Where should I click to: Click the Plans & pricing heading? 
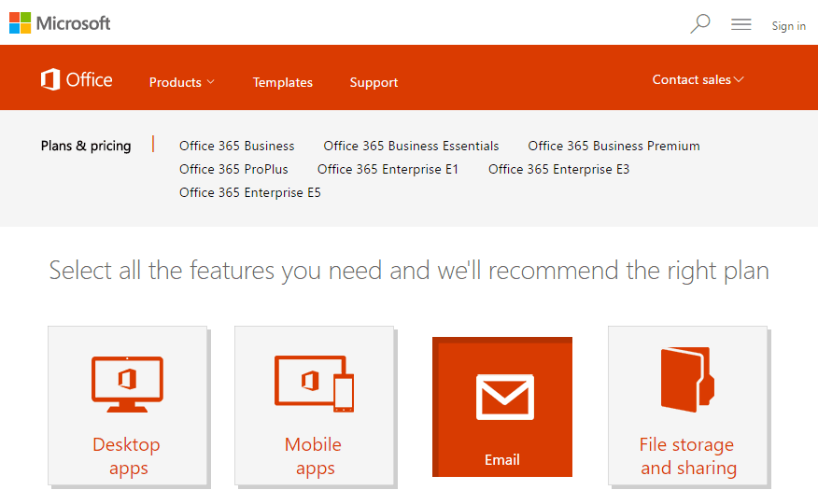point(86,146)
